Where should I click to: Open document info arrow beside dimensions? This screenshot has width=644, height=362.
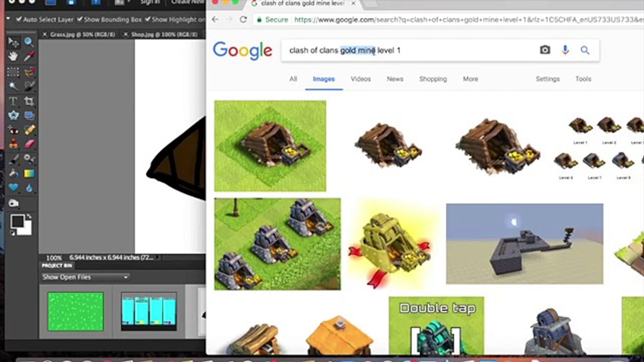[158, 257]
